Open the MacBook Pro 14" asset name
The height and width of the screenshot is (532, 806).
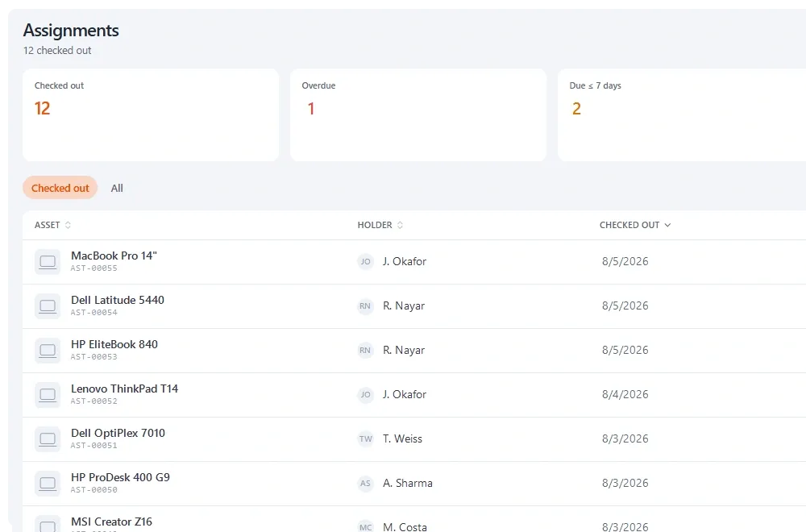tap(114, 256)
